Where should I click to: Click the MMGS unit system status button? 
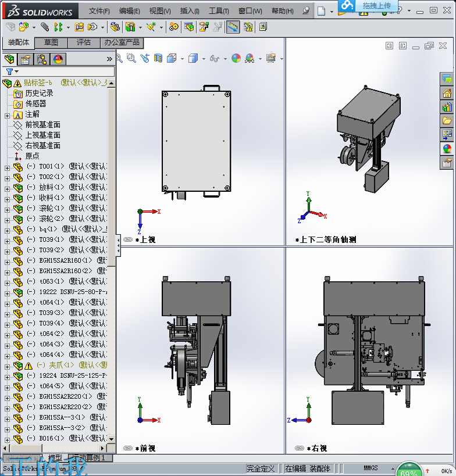pyautogui.click(x=370, y=468)
